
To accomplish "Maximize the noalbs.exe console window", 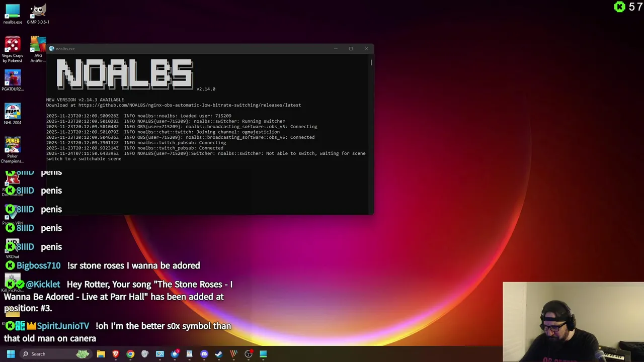I will pyautogui.click(x=351, y=49).
